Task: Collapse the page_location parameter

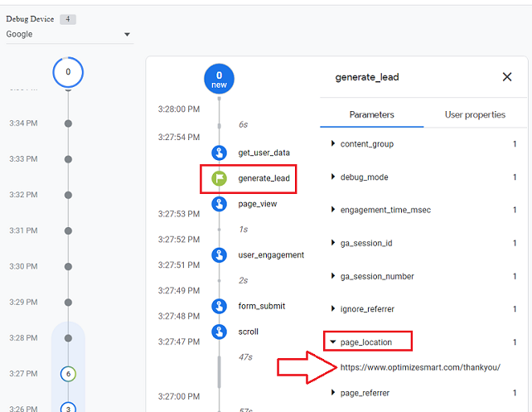Action: [333, 342]
